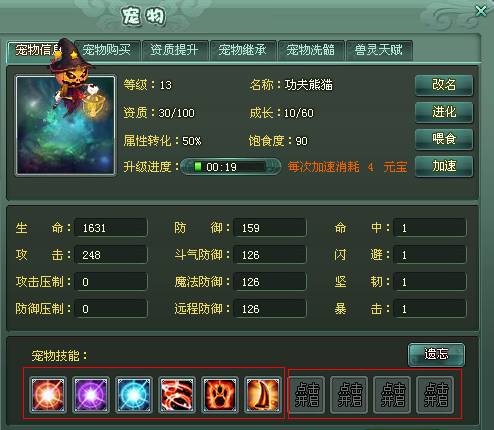The height and width of the screenshot is (430, 494).
Task: Select the orange horn skill icon
Action: 263,395
